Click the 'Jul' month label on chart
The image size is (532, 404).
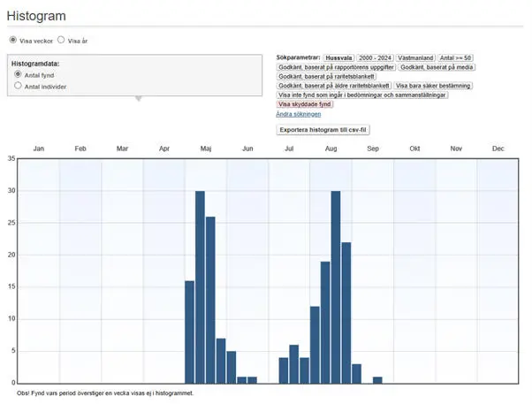289,149
